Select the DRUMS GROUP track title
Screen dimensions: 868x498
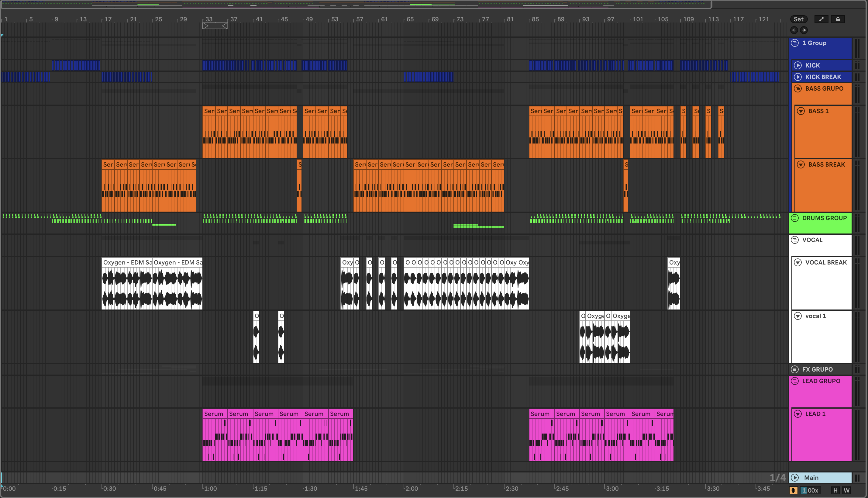pyautogui.click(x=824, y=218)
